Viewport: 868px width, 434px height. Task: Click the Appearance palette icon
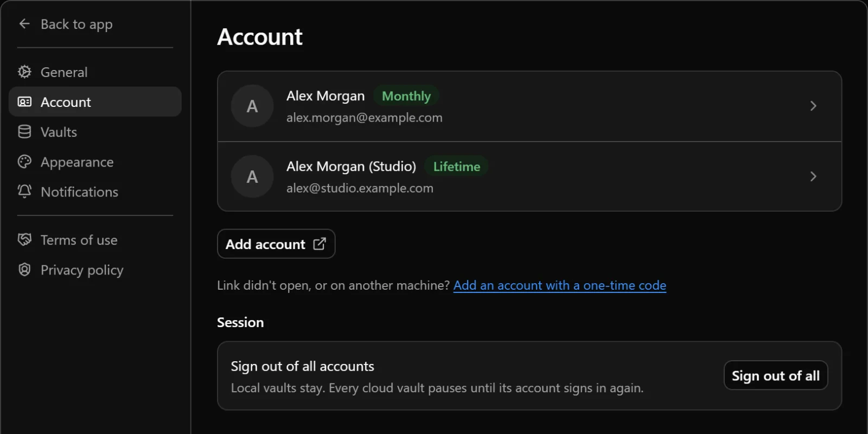(x=24, y=162)
